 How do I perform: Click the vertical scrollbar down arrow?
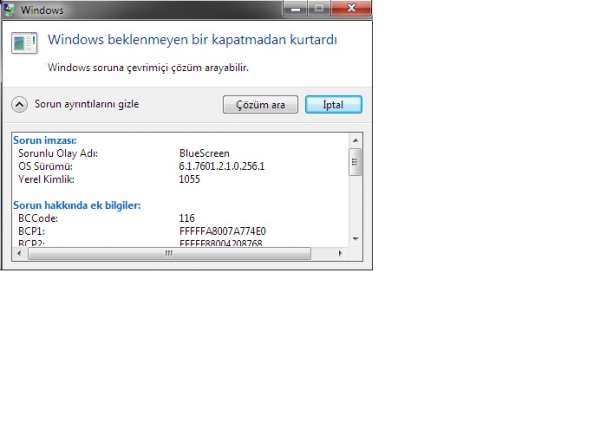(355, 238)
